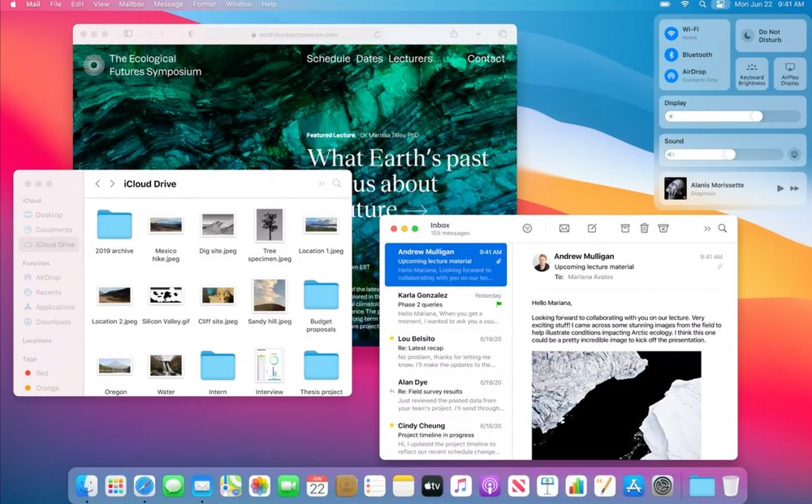Adjust the Sound volume slider
The image size is (812, 504).
click(x=724, y=154)
